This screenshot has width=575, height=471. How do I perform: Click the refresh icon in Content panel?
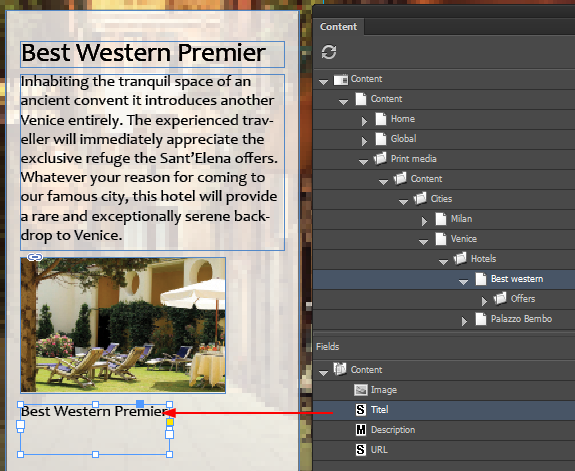329,52
